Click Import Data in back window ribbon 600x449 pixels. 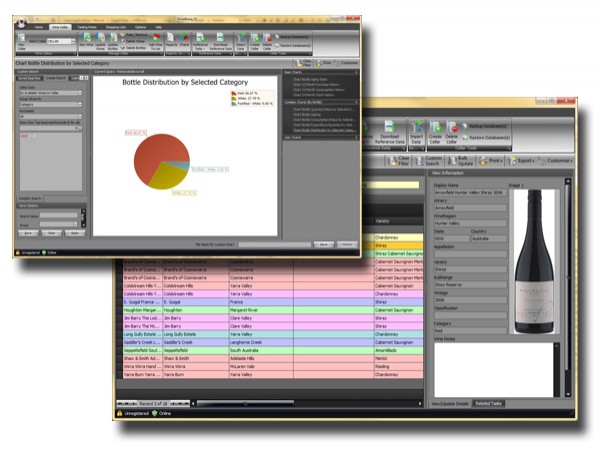[416, 132]
